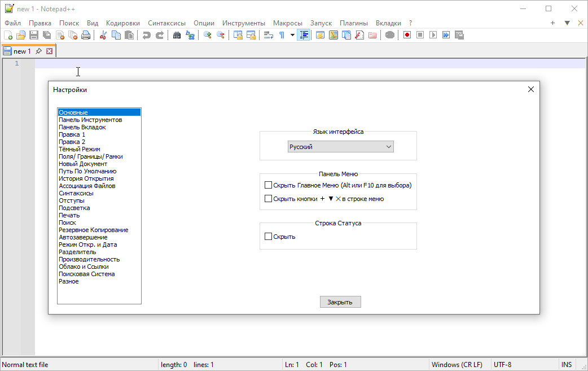This screenshot has height=371, width=588.
Task: Open the ▼ document list dropdown in menu bar
Action: click(x=567, y=23)
